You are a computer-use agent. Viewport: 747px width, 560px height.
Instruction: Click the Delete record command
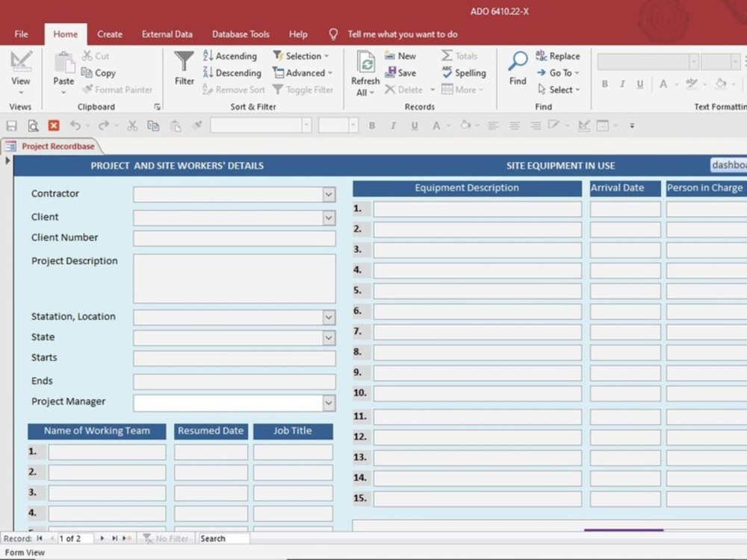point(403,90)
